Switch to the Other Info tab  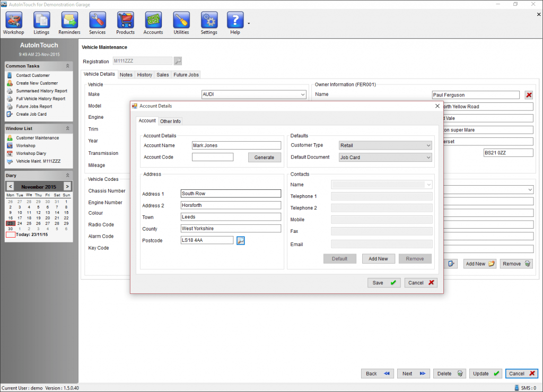170,121
